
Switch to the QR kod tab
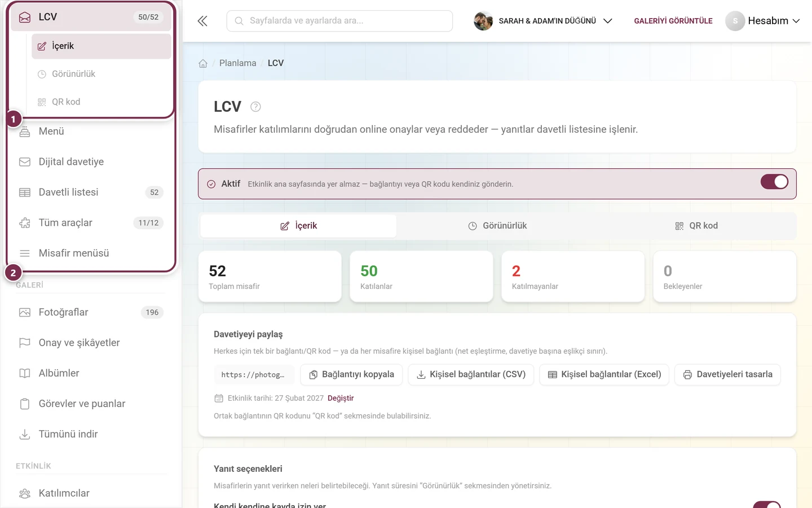[x=696, y=226]
